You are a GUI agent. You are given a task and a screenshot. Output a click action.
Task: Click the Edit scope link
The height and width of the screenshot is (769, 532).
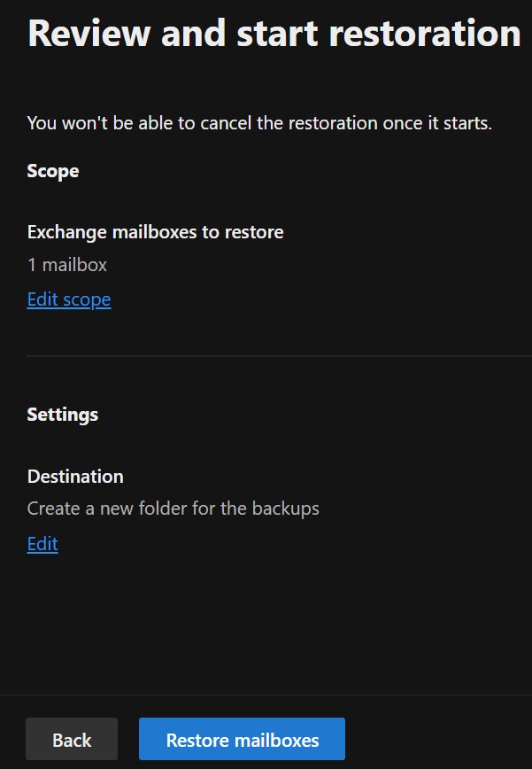pyautogui.click(x=69, y=299)
